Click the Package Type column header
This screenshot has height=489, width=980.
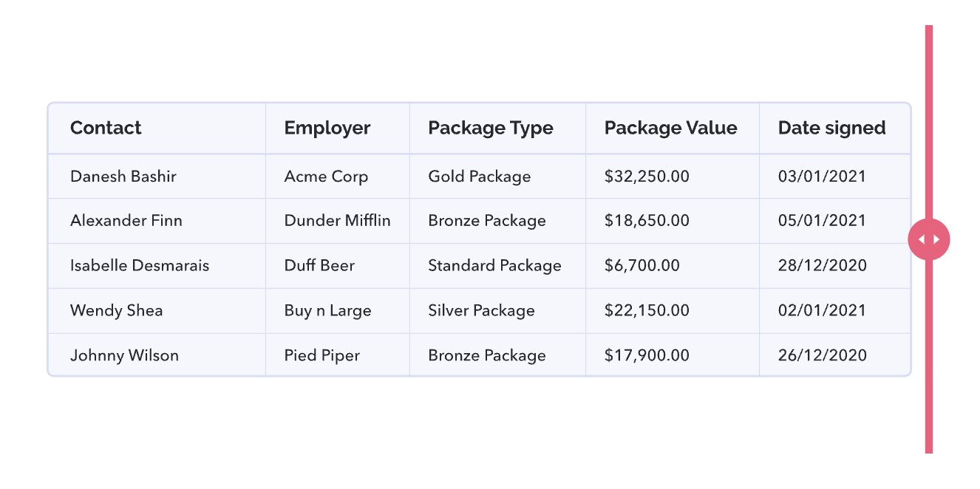point(498,129)
